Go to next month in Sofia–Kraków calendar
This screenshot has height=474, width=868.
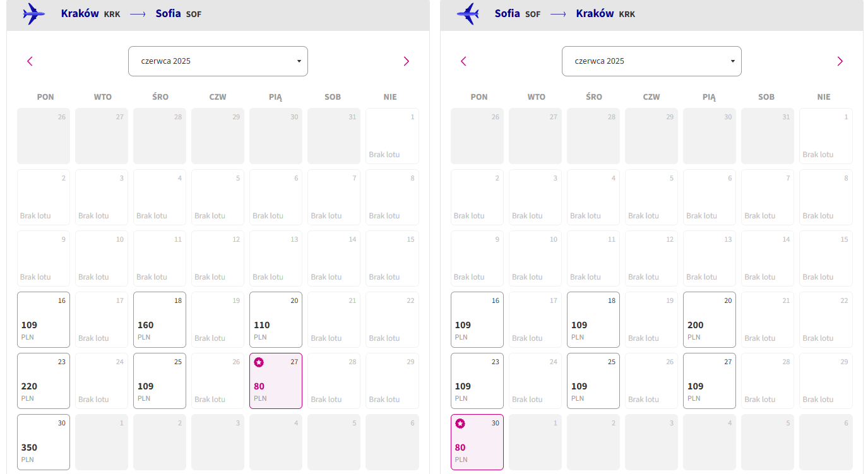click(840, 61)
